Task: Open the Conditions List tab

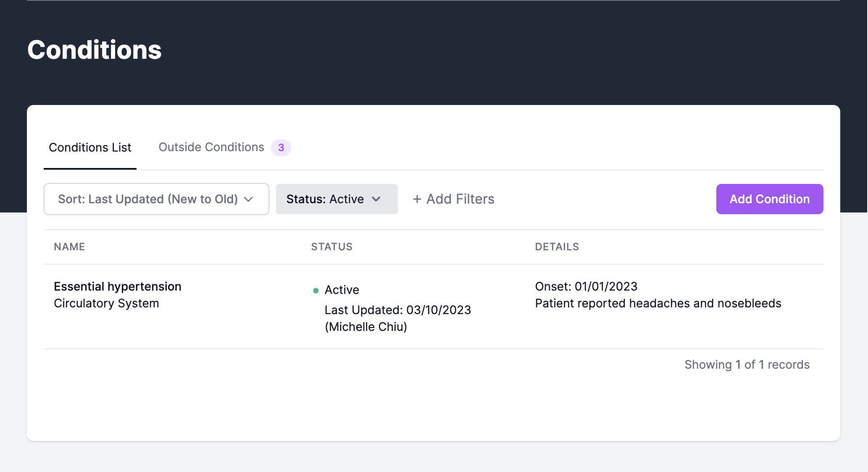Action: [x=90, y=147]
